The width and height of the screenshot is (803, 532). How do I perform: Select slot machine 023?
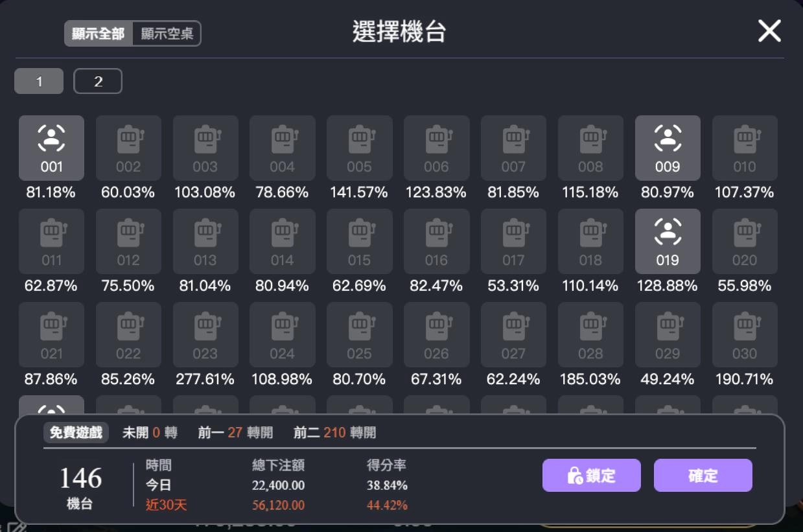click(205, 334)
